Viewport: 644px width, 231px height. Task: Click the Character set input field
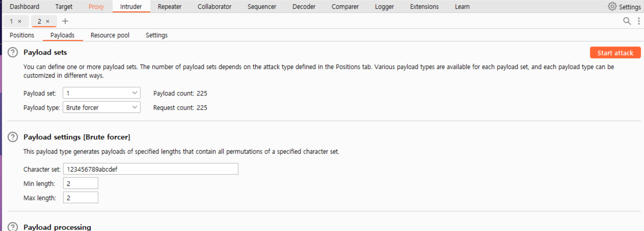click(x=150, y=169)
